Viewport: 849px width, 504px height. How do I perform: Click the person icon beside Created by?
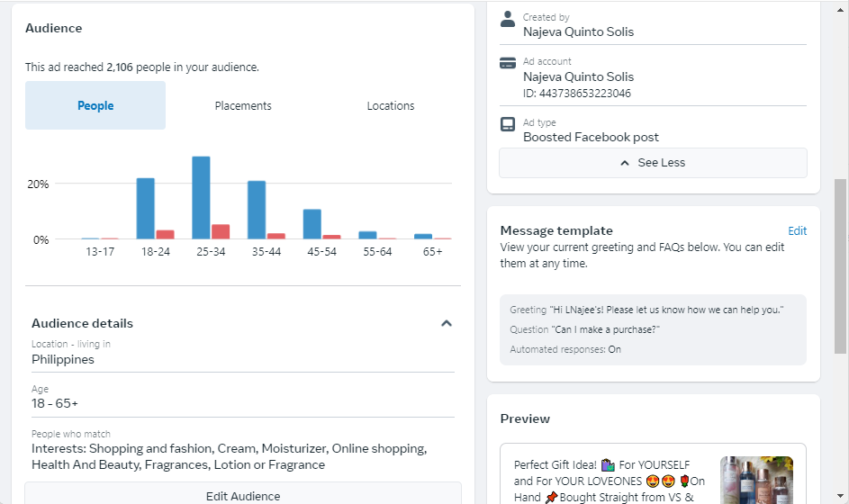coord(508,19)
